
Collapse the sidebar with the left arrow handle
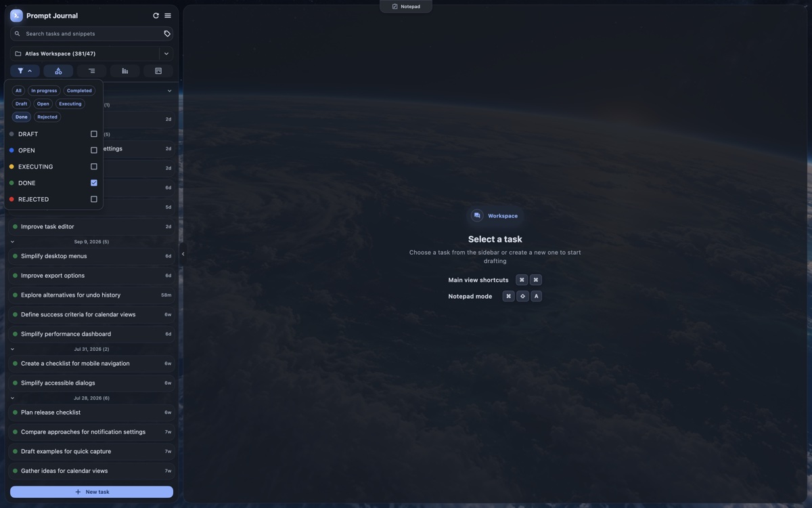click(x=183, y=254)
